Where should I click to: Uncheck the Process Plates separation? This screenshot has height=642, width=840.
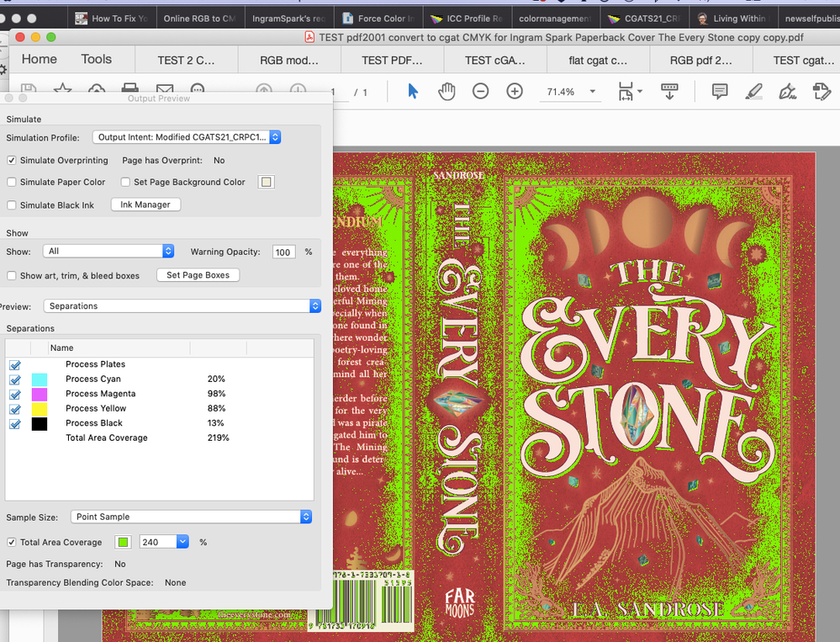15,365
